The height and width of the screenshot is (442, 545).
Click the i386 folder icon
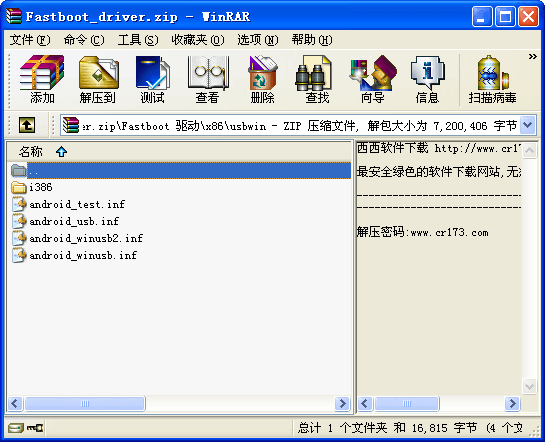point(19,187)
